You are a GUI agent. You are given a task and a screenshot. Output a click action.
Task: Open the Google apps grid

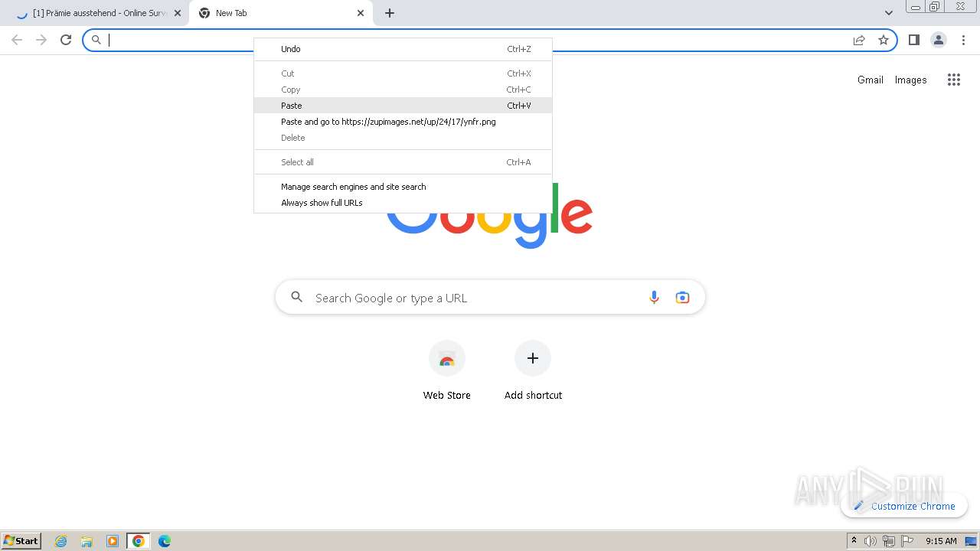953,80
